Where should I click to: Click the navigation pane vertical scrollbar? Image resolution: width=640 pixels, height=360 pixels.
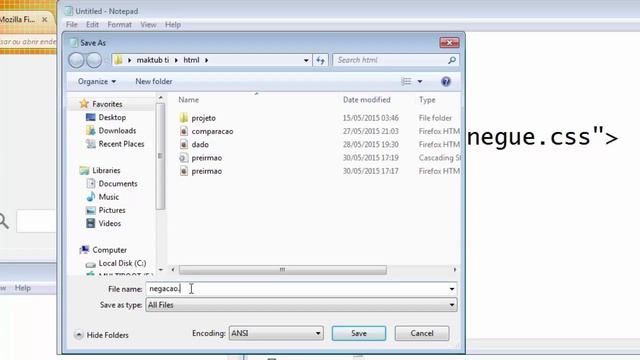(x=160, y=156)
